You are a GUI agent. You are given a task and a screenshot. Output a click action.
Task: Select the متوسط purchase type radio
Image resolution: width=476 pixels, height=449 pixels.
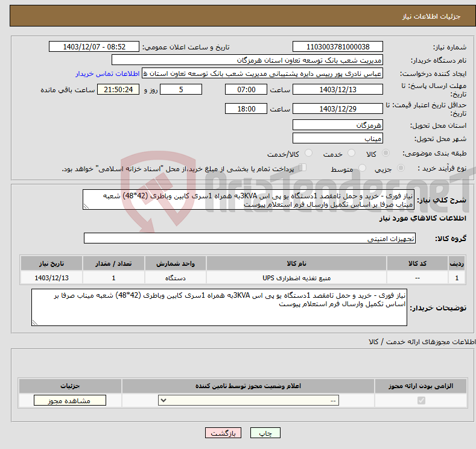tap(362, 168)
